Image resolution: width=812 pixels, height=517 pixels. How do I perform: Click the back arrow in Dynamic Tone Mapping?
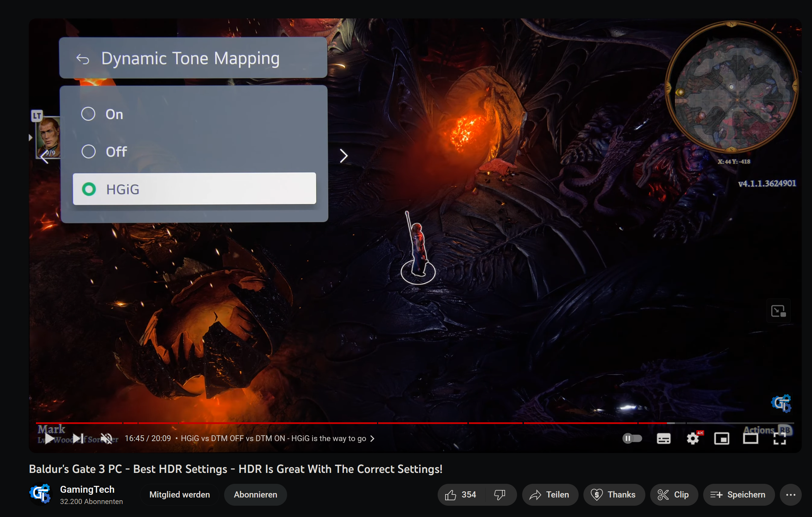(x=82, y=58)
